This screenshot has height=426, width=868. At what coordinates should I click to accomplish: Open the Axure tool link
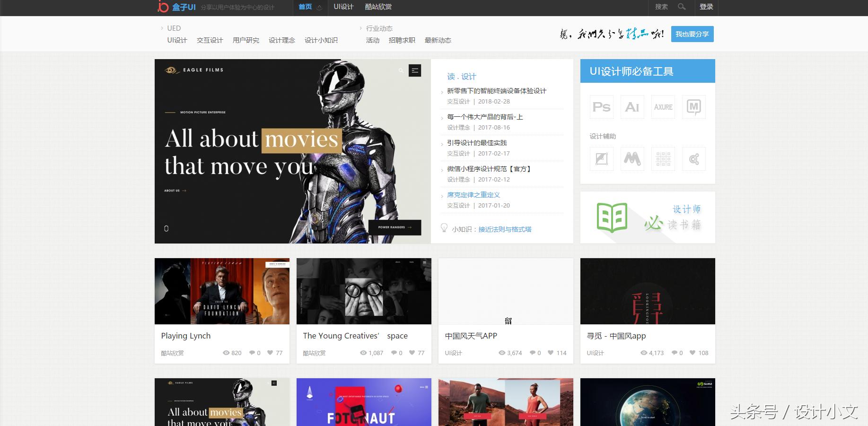(x=663, y=107)
